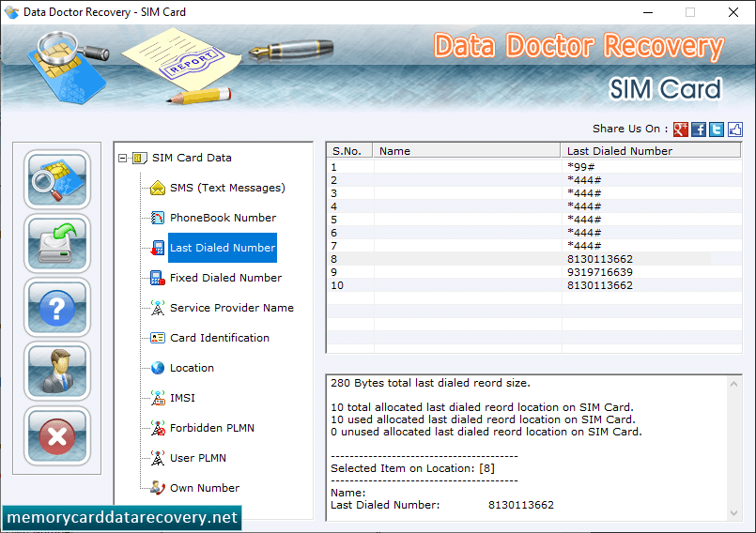
Task: Select row 2 with *444#
Action: click(534, 180)
